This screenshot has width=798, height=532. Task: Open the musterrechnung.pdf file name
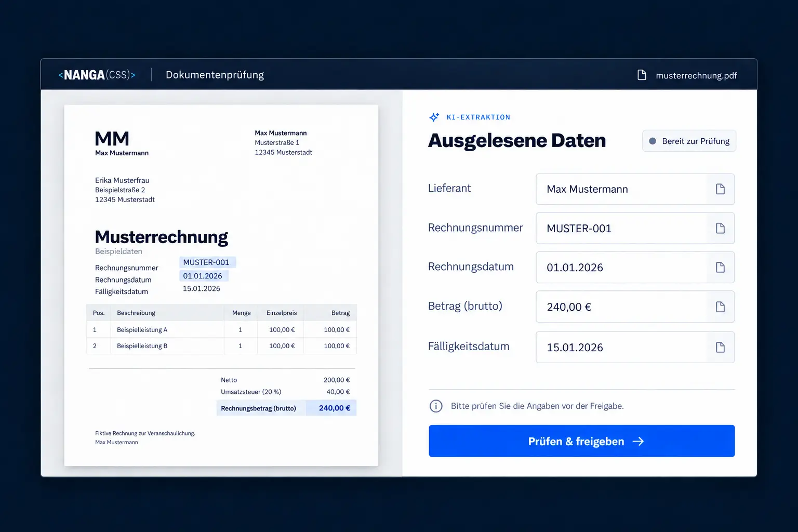pyautogui.click(x=696, y=75)
